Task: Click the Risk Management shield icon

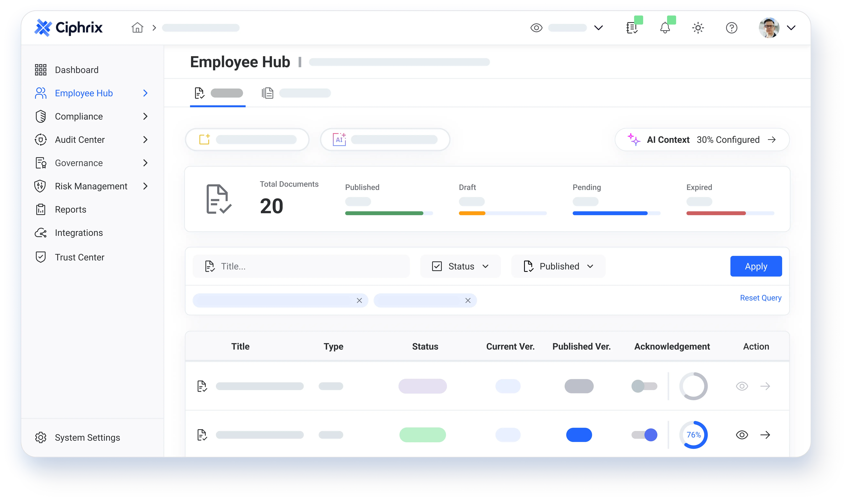Action: (40, 186)
